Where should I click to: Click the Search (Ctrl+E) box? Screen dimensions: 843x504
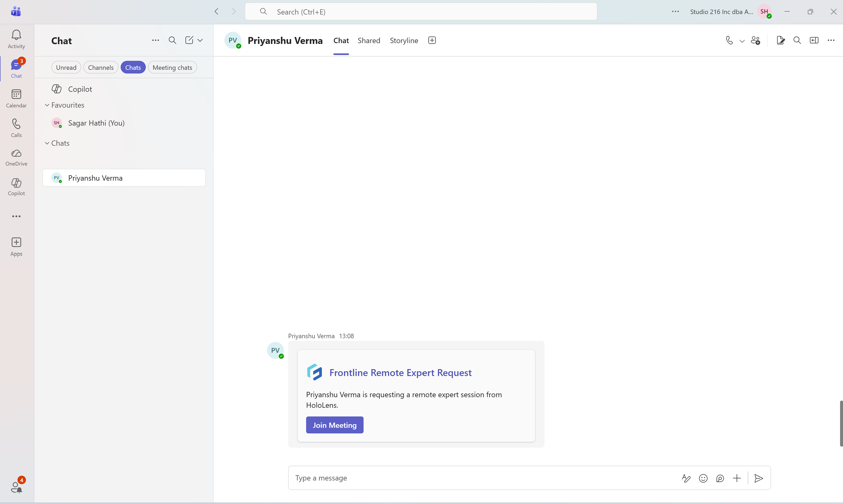pos(421,12)
